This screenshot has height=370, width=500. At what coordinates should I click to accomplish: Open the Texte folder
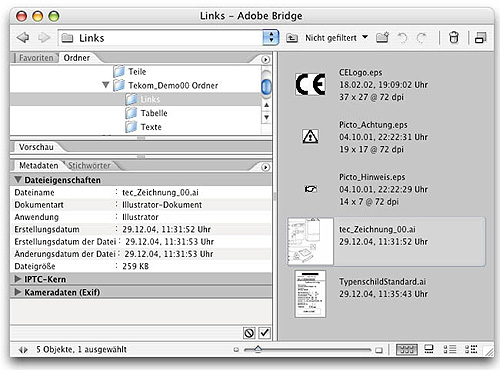click(x=143, y=127)
